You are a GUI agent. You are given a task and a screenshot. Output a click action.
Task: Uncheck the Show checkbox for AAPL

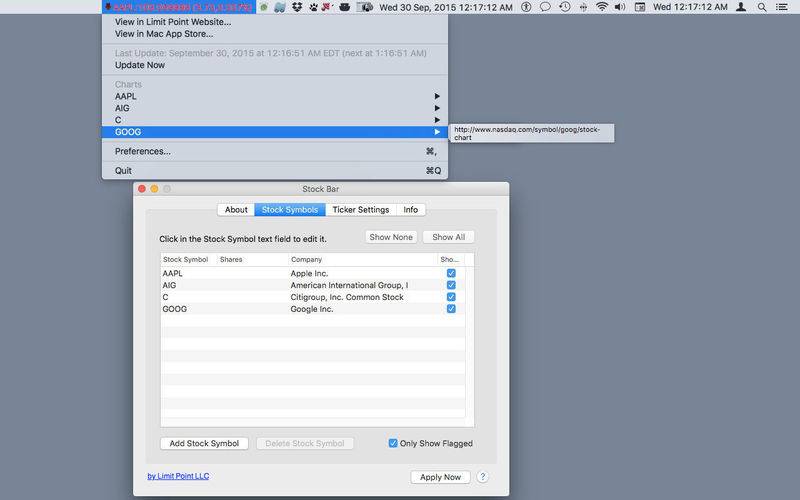pos(451,273)
